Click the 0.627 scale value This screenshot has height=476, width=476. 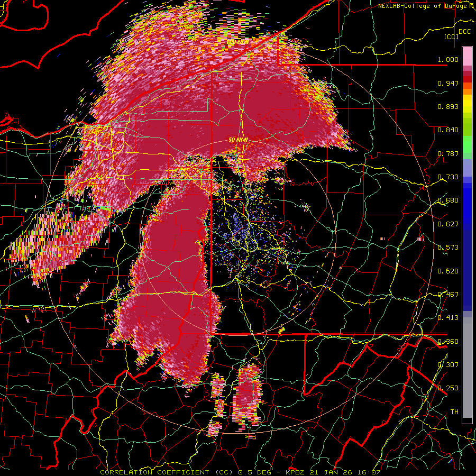coord(448,224)
